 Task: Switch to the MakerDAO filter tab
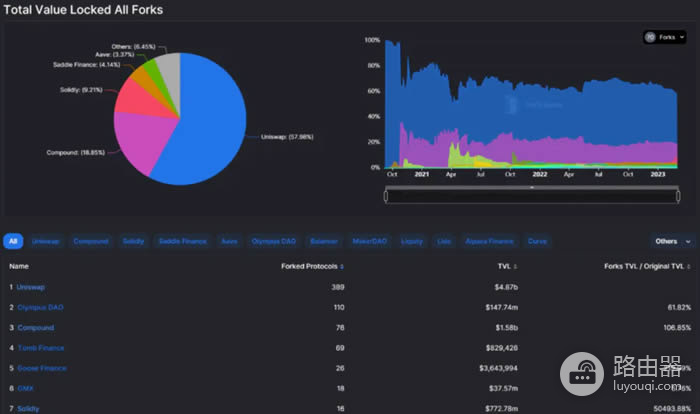(370, 241)
